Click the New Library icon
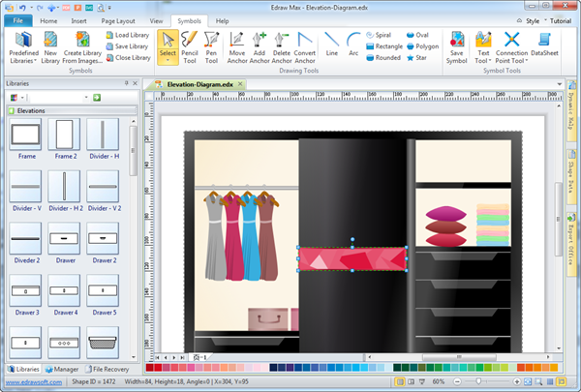Image resolution: width=581 pixels, height=392 pixels. click(51, 45)
